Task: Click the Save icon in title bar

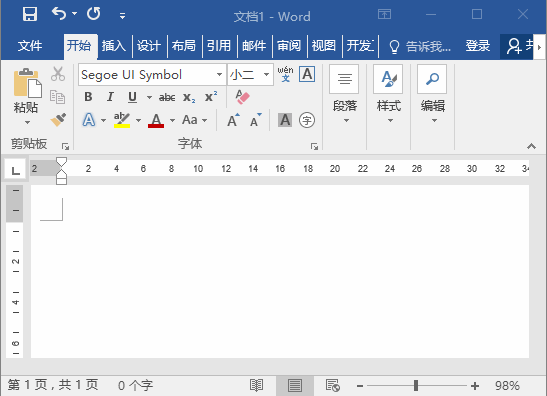Action: [x=30, y=14]
